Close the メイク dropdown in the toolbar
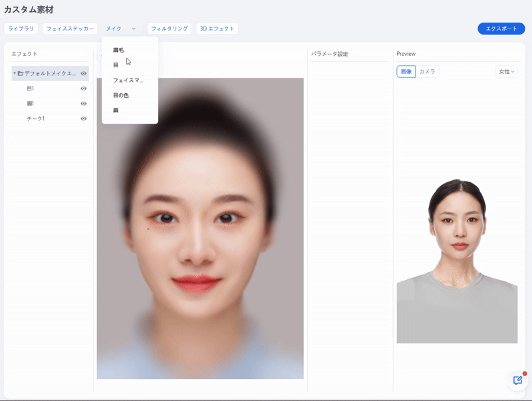This screenshot has width=532, height=401. point(120,29)
